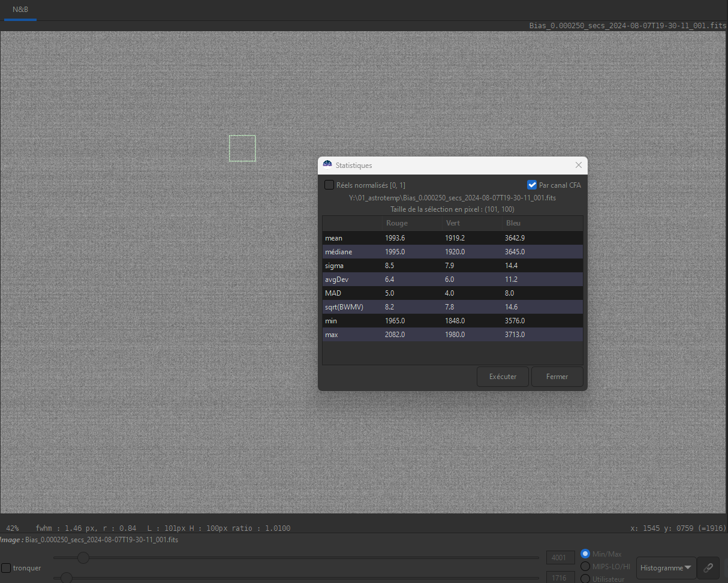728x583 pixels.
Task: Select the min row label
Action: tap(331, 321)
